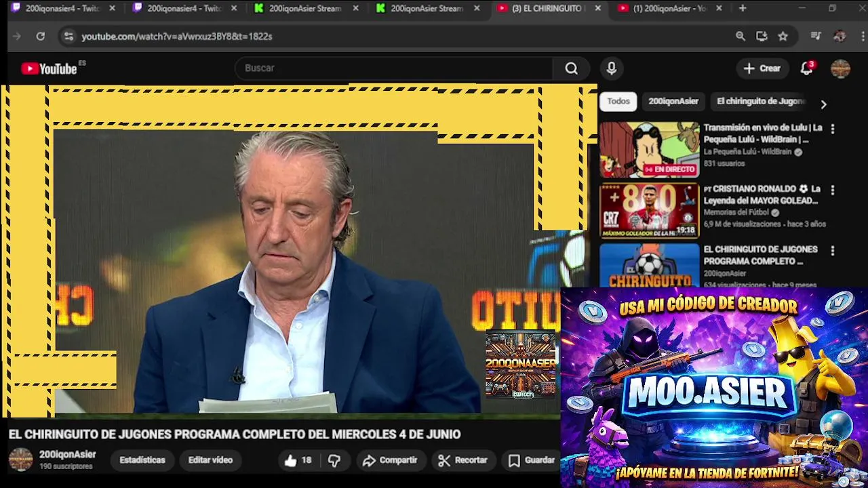Click Guardar to save the video
The height and width of the screenshot is (488, 868).
coord(532,460)
